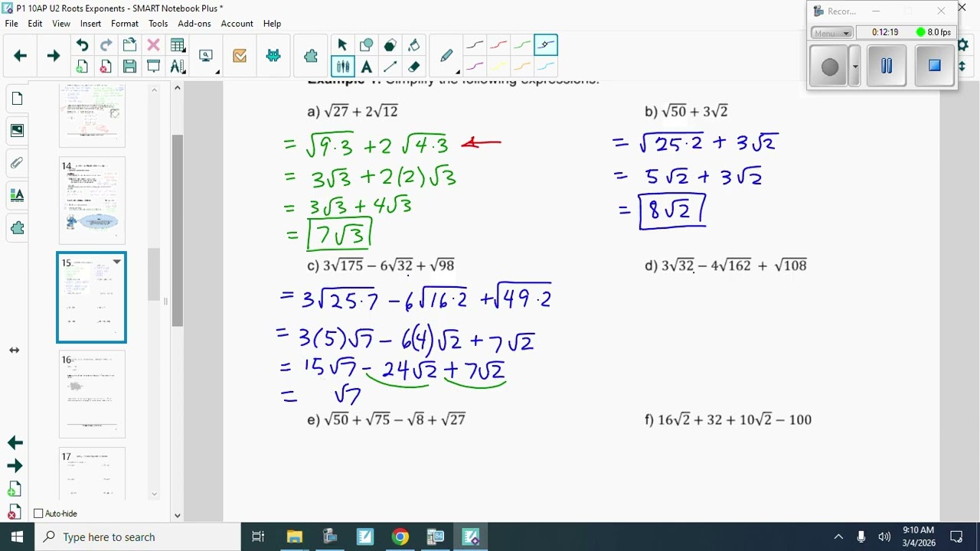The height and width of the screenshot is (551, 980).
Task: Open the pen type dropdown
Action: [447, 57]
